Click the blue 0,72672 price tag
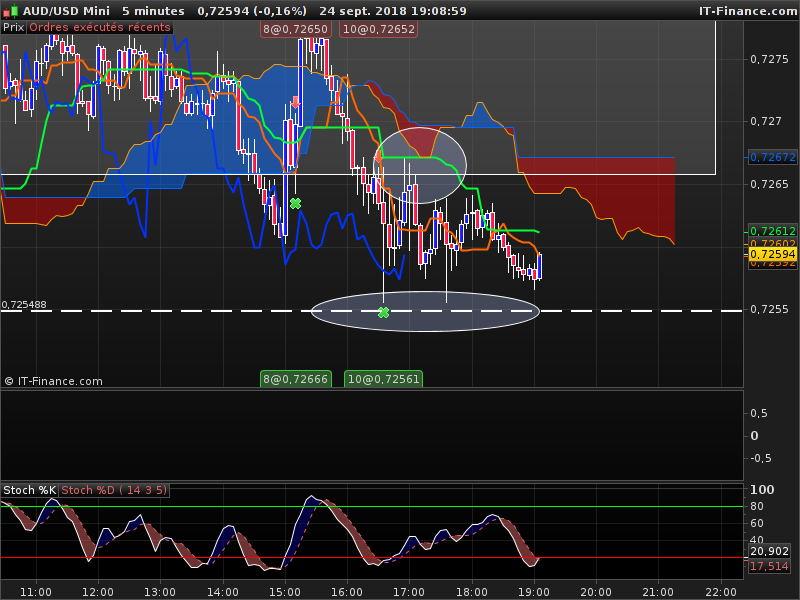Screen dimensions: 800x600 772,157
